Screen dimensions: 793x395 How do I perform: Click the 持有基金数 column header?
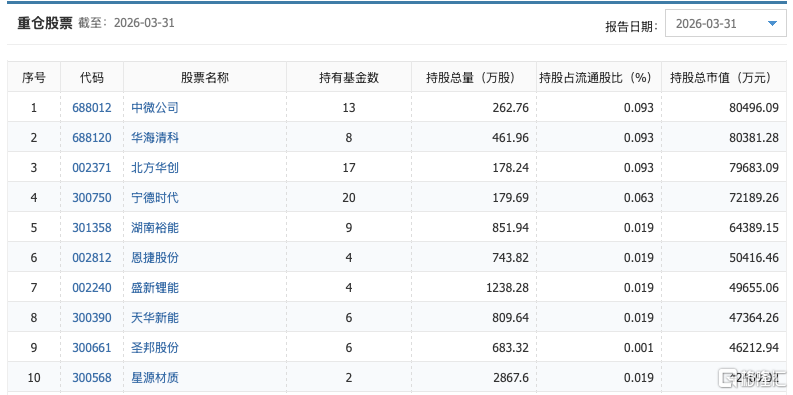tap(349, 77)
